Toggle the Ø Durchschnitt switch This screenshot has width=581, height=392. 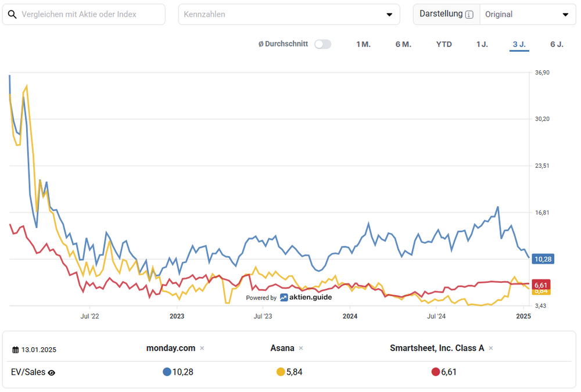[322, 44]
